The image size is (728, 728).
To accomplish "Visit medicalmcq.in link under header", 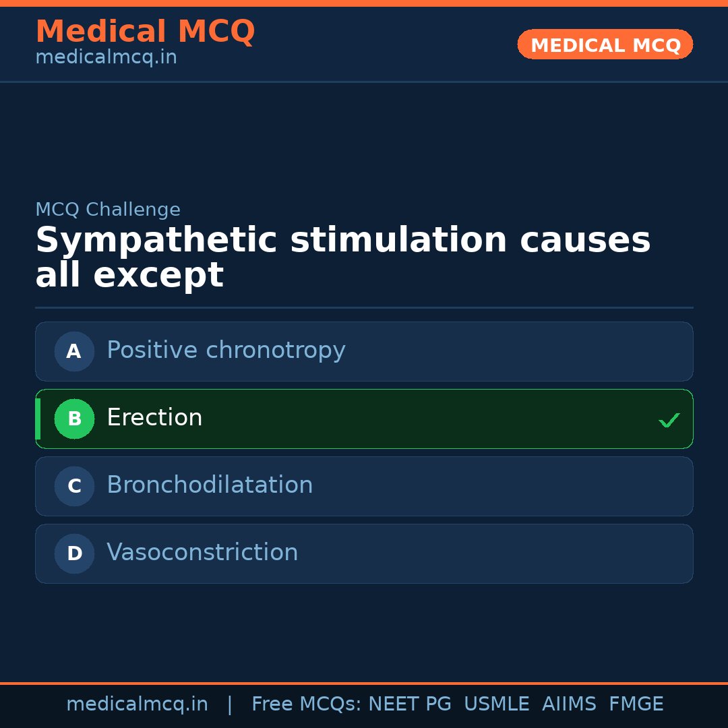I will [106, 57].
